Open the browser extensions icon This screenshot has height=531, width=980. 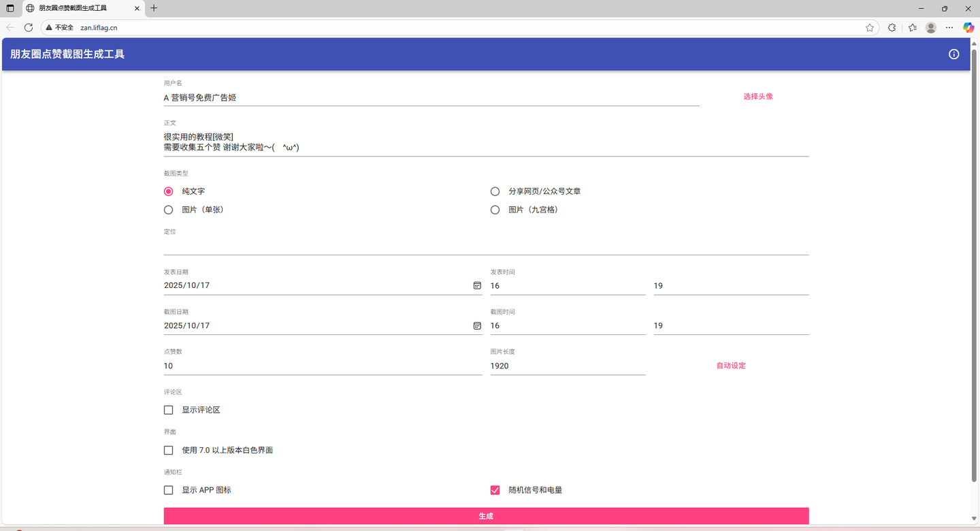(892, 28)
